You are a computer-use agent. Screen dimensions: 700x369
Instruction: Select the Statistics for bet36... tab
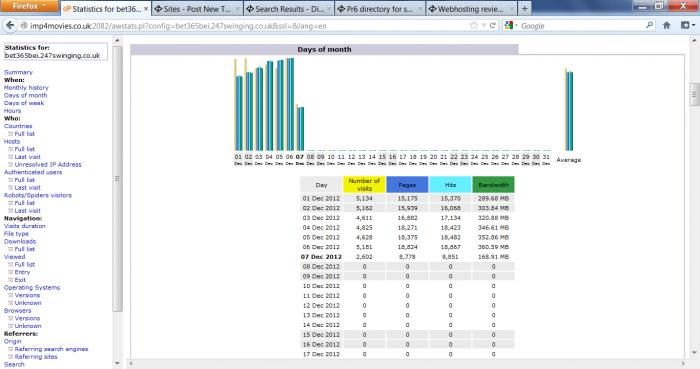105,8
